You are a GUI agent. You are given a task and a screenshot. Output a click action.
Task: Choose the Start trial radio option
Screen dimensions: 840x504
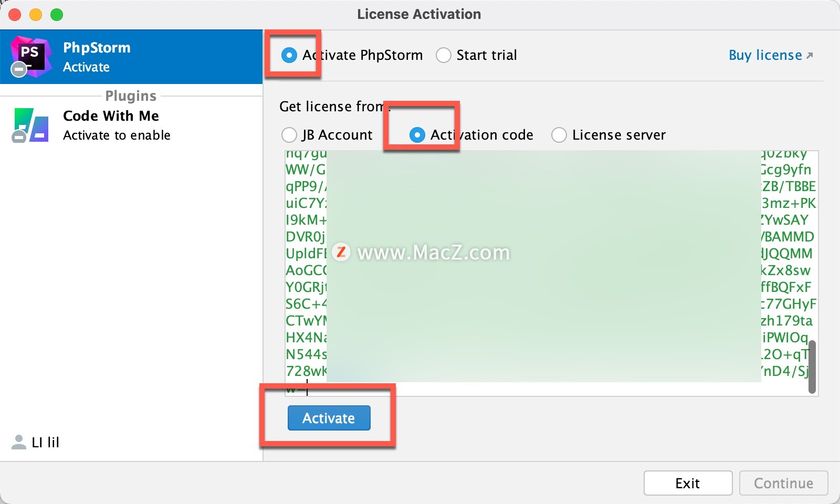(444, 55)
